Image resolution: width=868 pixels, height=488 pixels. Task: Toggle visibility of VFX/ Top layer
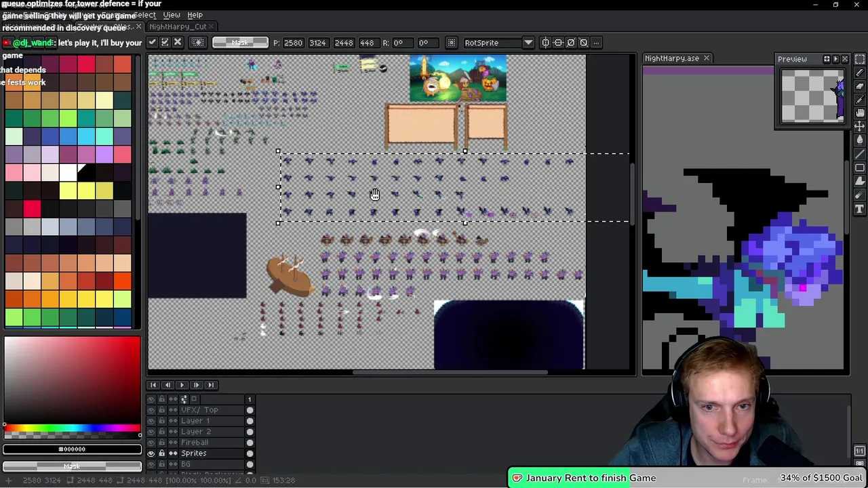151,410
